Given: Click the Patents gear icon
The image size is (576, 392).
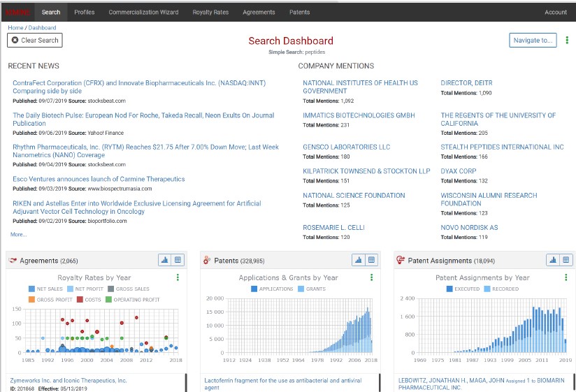Looking at the screenshot, I should point(207,260).
